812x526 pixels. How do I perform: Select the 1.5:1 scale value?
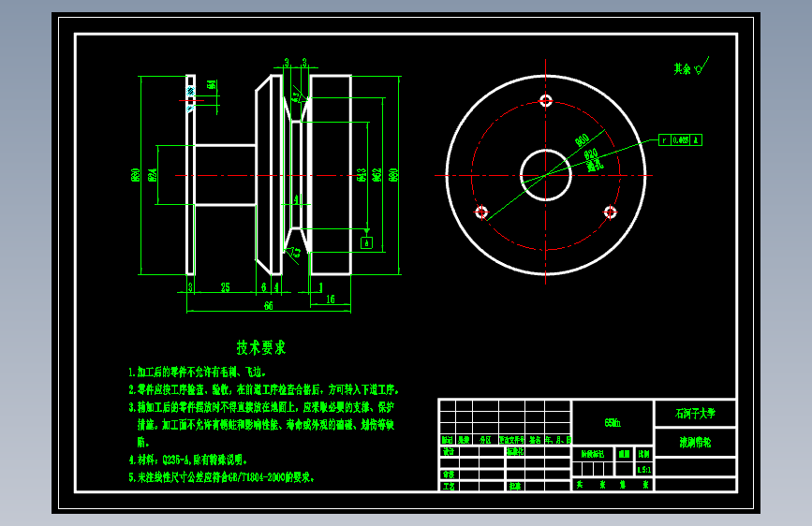643,470
